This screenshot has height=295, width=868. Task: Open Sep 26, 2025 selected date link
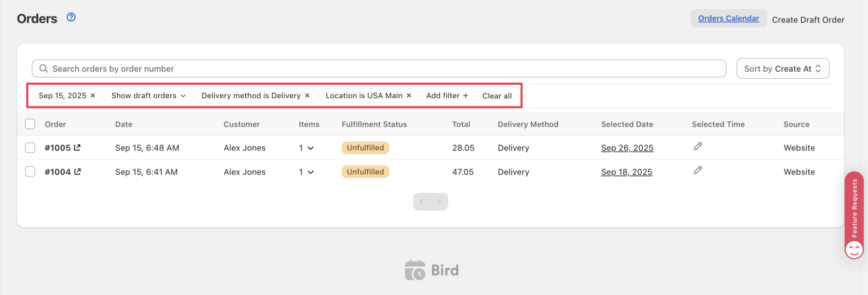coord(627,148)
